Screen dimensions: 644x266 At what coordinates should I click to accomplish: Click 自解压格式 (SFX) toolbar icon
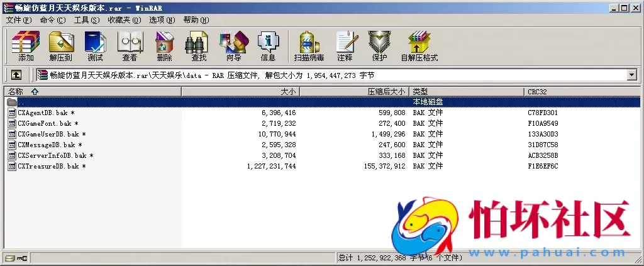(x=419, y=45)
